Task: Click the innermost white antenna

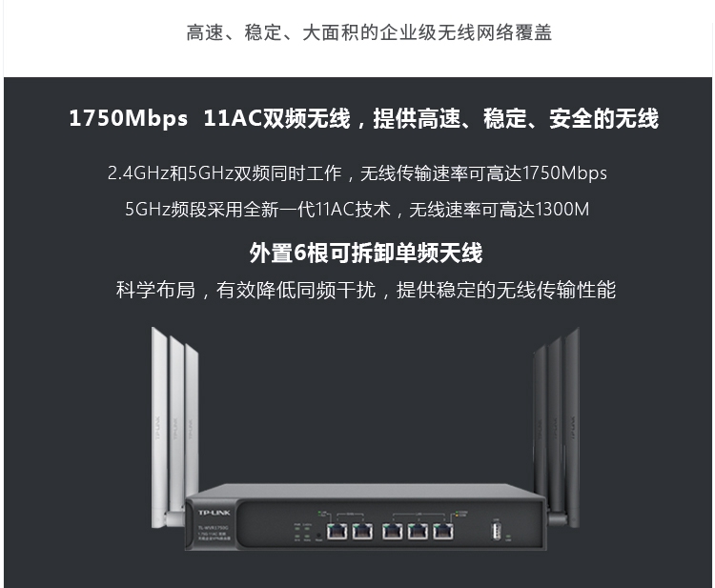Action: [192, 419]
